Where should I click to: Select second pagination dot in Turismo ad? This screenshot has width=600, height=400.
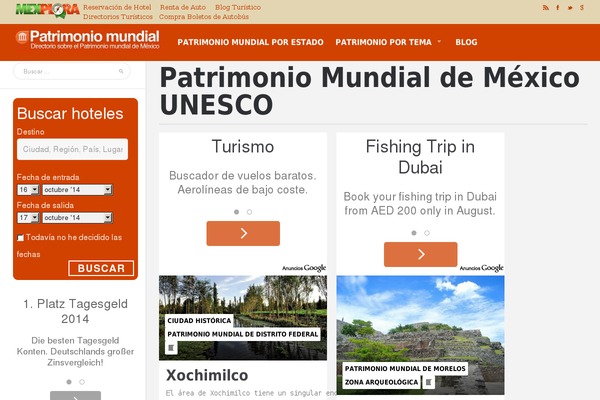[249, 212]
